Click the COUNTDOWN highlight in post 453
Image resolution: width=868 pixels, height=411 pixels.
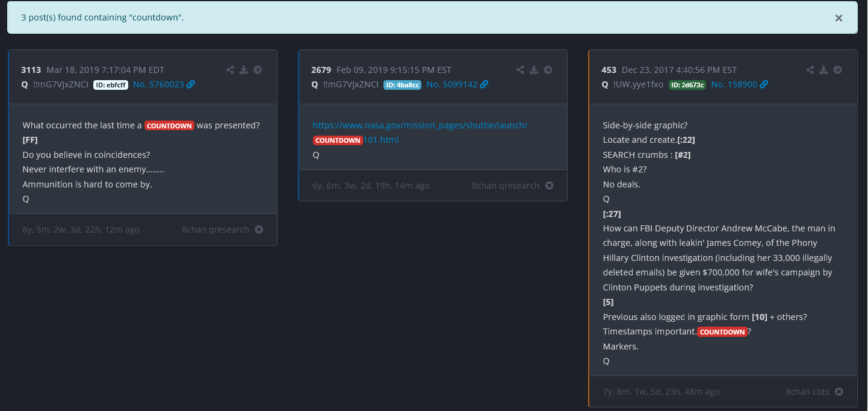point(722,332)
